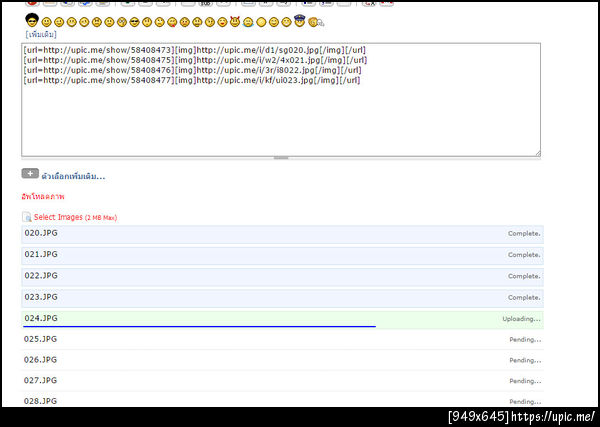Click the Complete status of 020.JPG
Image resolution: width=600 pixels, height=427 pixels.
coord(524,233)
